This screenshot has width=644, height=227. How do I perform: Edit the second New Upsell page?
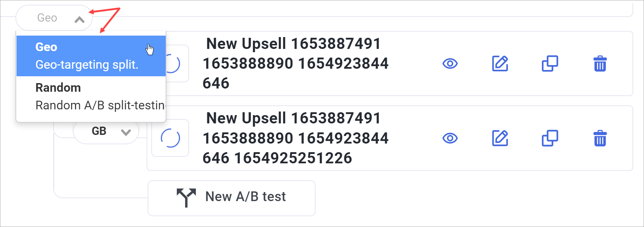point(500,138)
